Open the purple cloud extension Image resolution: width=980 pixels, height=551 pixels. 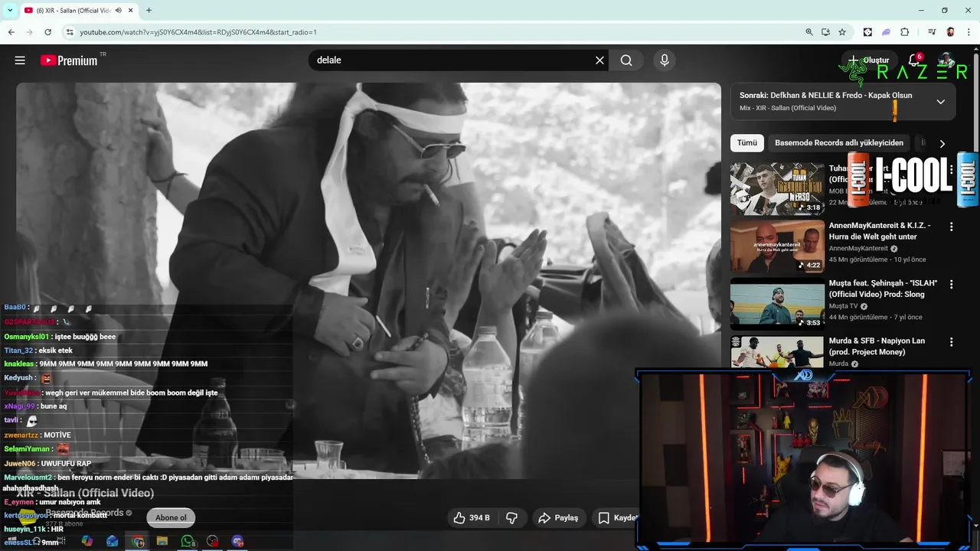pos(886,32)
